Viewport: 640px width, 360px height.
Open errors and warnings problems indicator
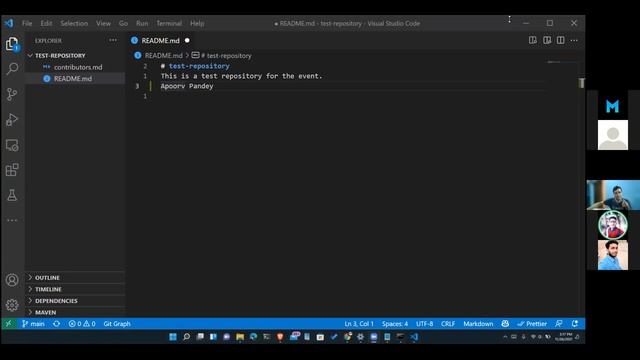[x=82, y=324]
